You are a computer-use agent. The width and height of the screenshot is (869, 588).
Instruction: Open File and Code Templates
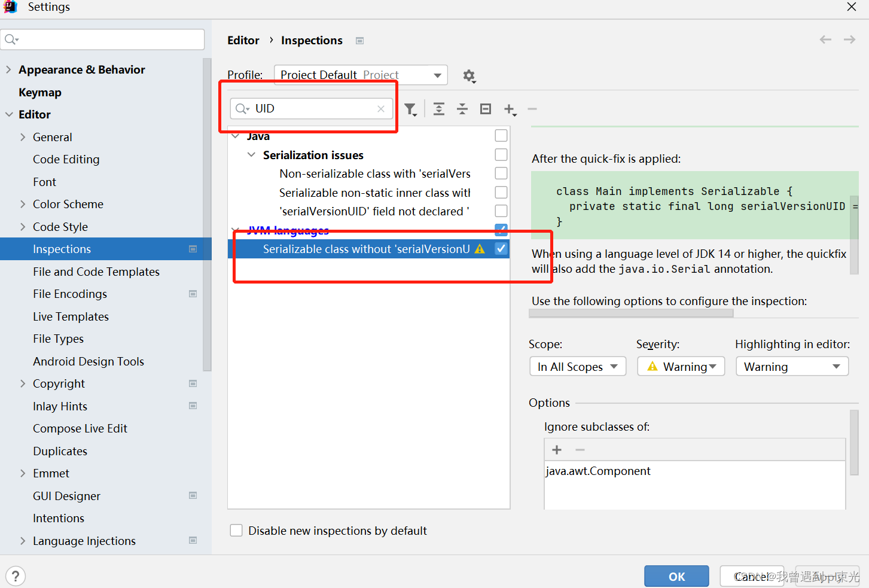(x=96, y=272)
